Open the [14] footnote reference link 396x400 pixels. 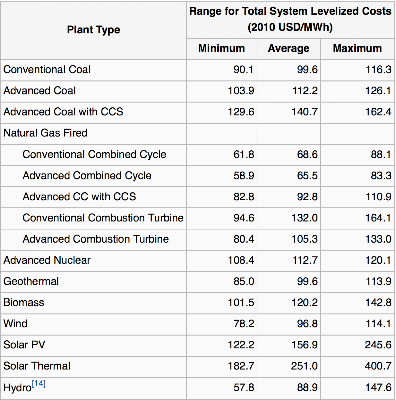[x=38, y=384]
